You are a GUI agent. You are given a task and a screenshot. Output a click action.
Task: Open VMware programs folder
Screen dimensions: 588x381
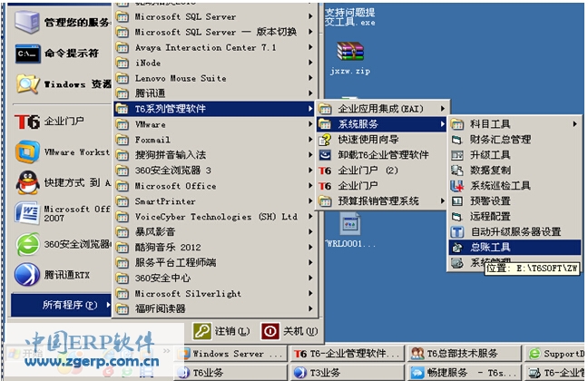pyautogui.click(x=214, y=124)
